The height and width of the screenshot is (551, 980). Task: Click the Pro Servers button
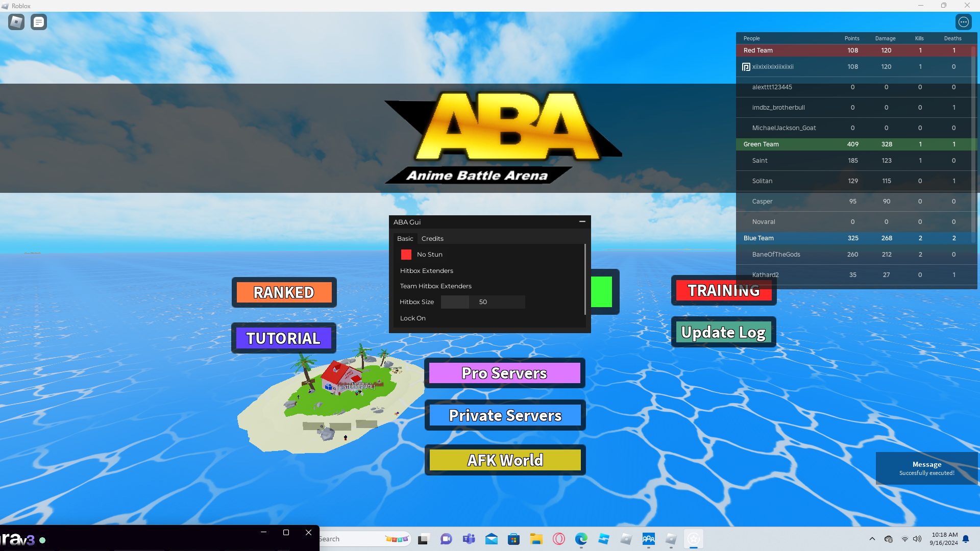(504, 373)
